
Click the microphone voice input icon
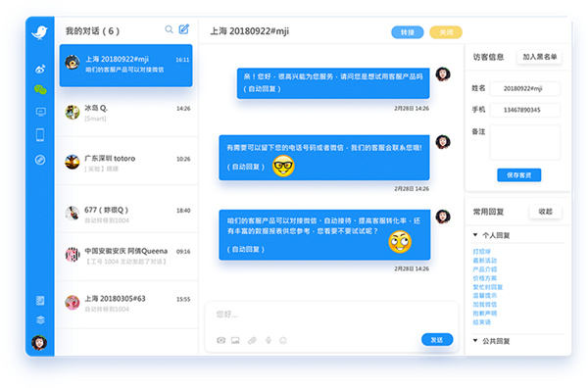[x=269, y=340]
